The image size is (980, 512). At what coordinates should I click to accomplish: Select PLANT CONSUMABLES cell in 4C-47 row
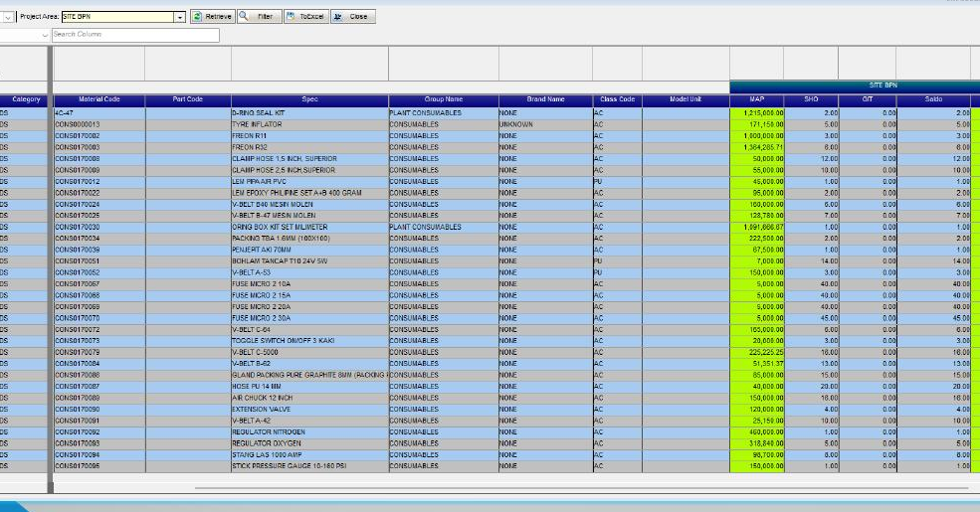pyautogui.click(x=444, y=113)
